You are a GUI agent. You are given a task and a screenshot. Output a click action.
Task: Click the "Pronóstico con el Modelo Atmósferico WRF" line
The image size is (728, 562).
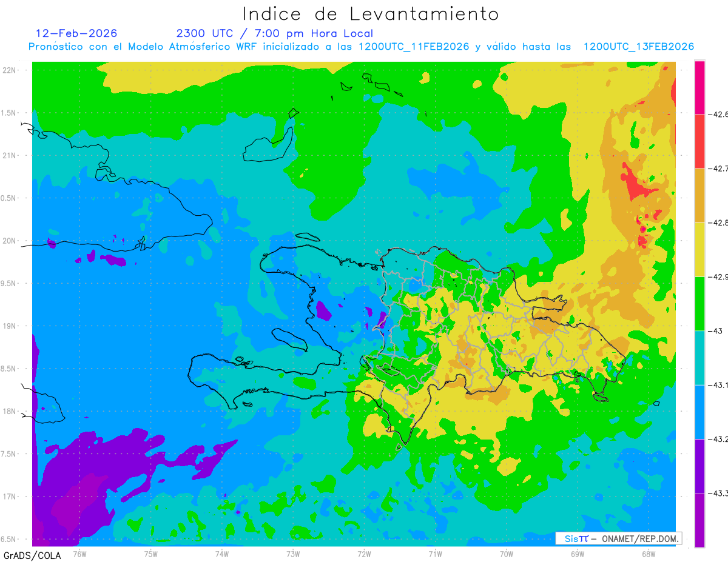[362, 47]
